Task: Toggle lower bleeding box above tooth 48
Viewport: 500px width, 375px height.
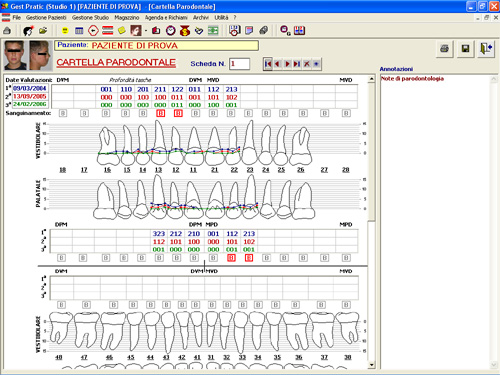Action: 61,305
